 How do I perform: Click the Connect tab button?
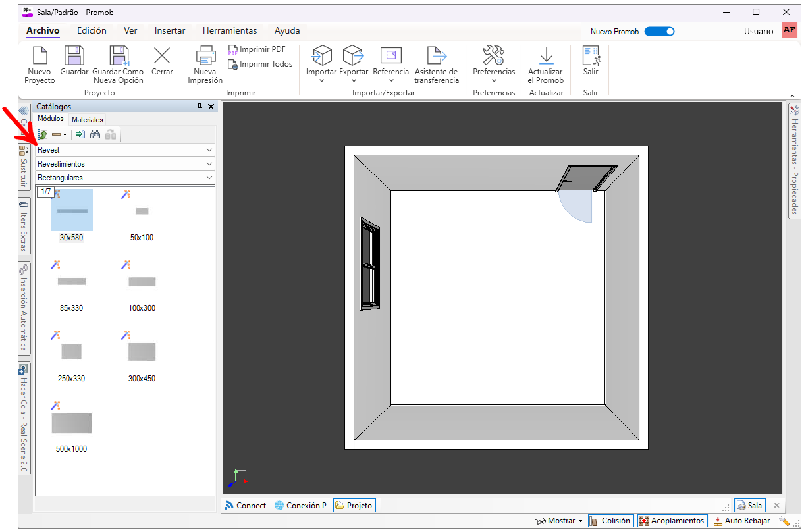(x=246, y=506)
